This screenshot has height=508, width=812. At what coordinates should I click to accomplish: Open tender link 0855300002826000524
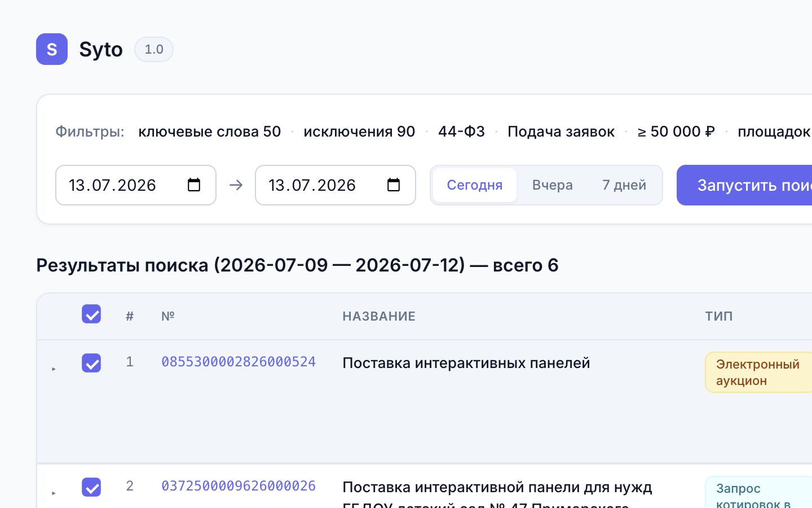pyautogui.click(x=239, y=362)
